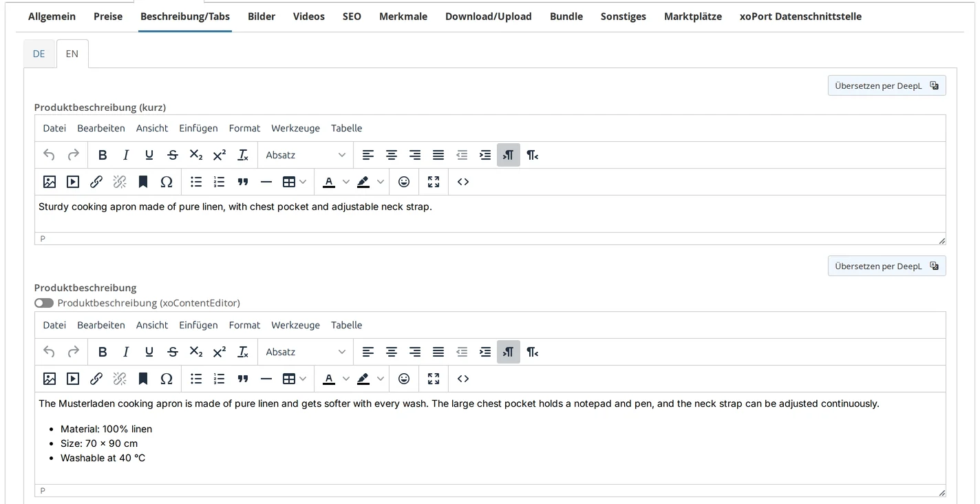This screenshot has width=980, height=504.
Task: Insert blockquote in lower Produktbeschreibung editor
Action: tap(243, 379)
